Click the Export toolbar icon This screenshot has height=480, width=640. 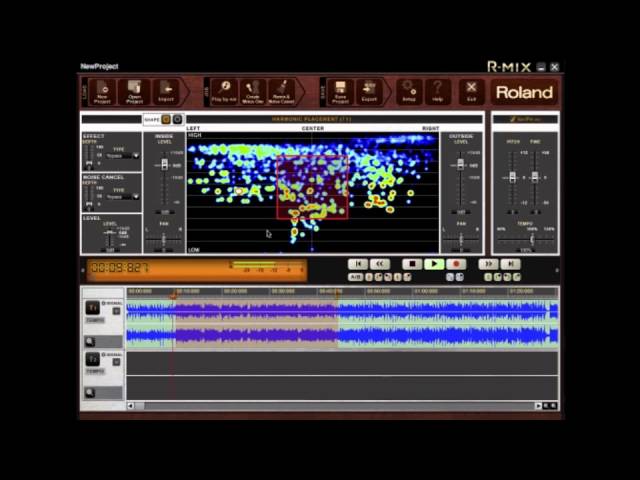[369, 92]
